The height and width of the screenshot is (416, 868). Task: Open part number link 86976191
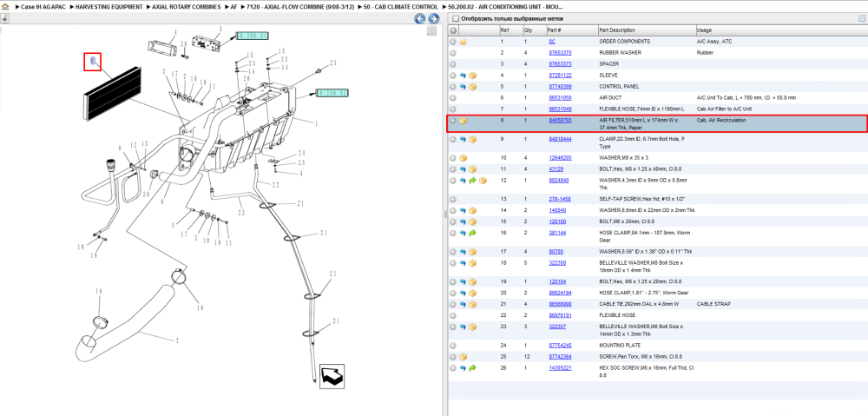click(x=560, y=315)
